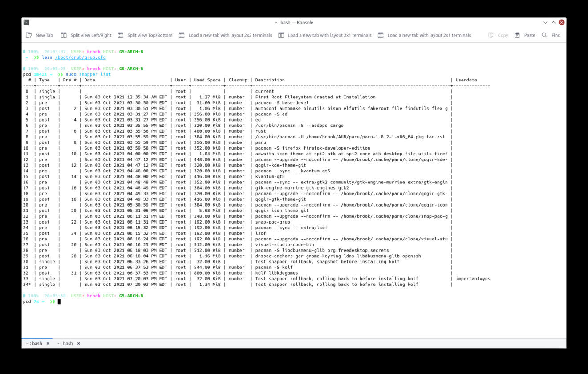Close the Konsole window
Viewport: 588px width, 374px height.
[x=562, y=22]
